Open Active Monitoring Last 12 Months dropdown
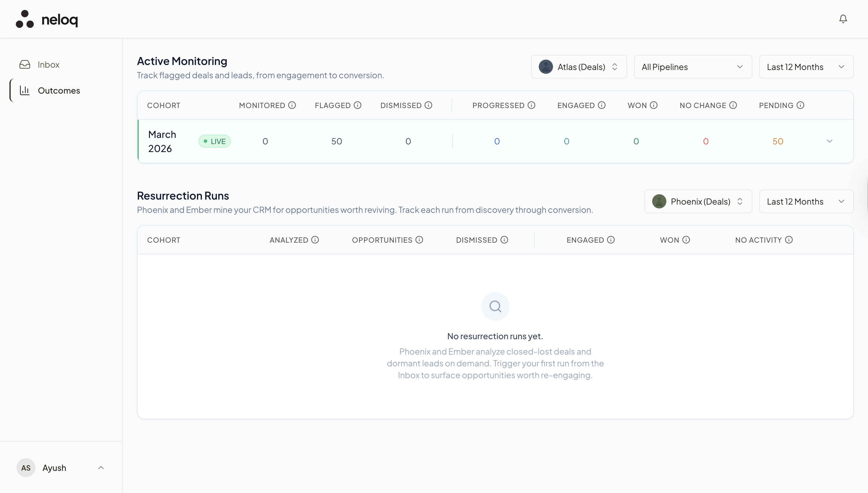The width and height of the screenshot is (868, 493). pyautogui.click(x=806, y=67)
